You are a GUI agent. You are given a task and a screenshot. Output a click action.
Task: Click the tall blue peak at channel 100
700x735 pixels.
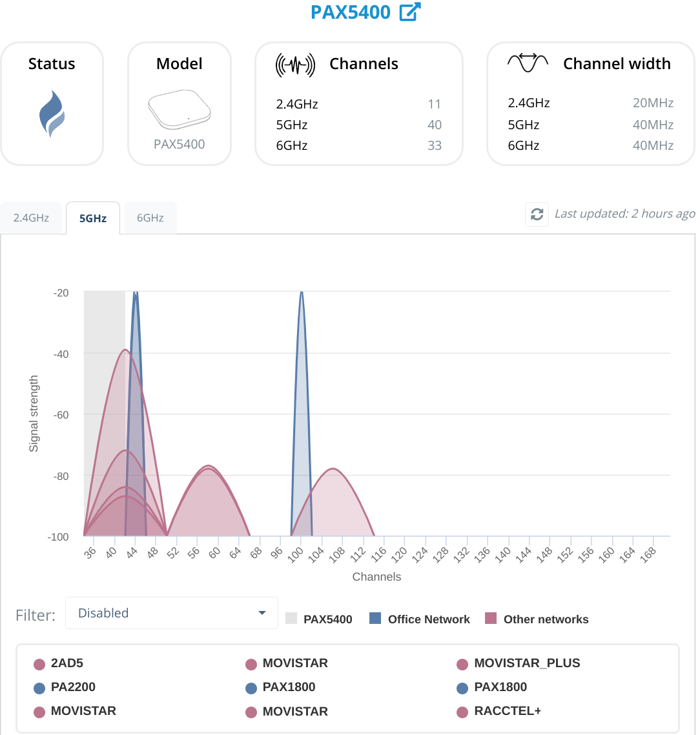pyautogui.click(x=302, y=413)
